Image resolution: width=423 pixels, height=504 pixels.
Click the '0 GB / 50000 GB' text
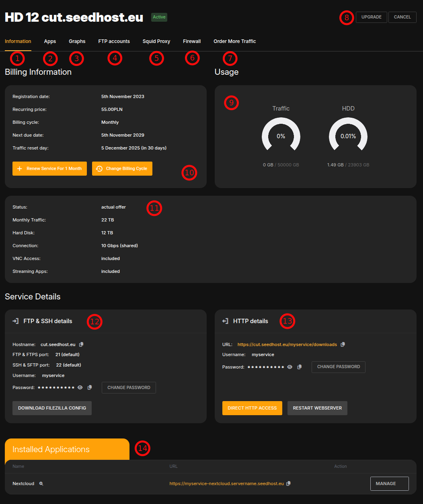coord(281,165)
